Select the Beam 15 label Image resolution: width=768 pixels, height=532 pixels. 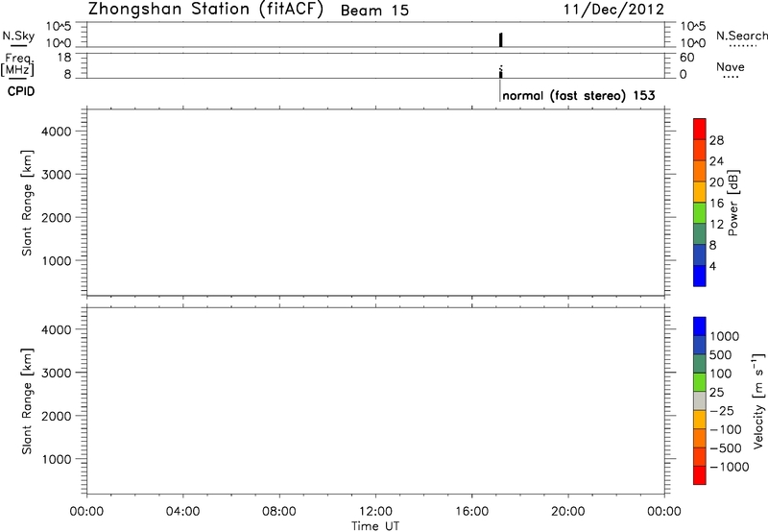click(374, 11)
